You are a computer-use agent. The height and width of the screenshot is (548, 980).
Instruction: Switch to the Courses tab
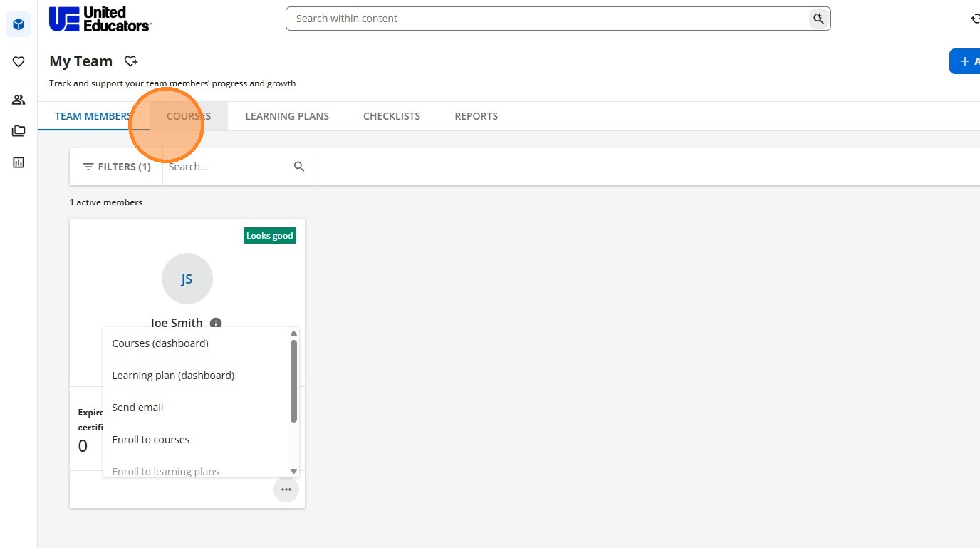pyautogui.click(x=189, y=116)
